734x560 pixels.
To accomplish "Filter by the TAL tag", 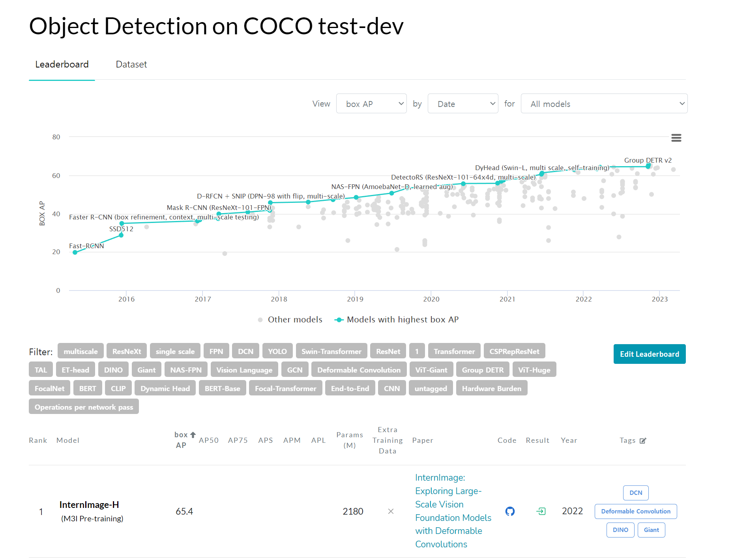I will click(x=41, y=370).
